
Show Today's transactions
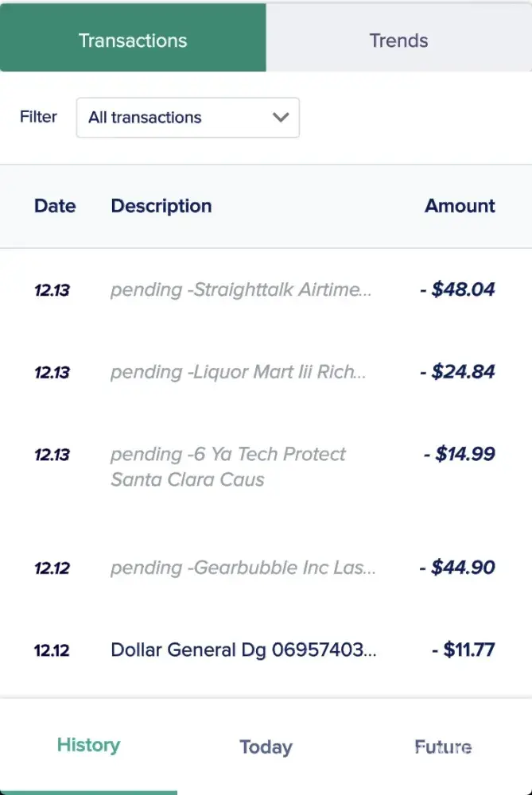[x=266, y=747]
